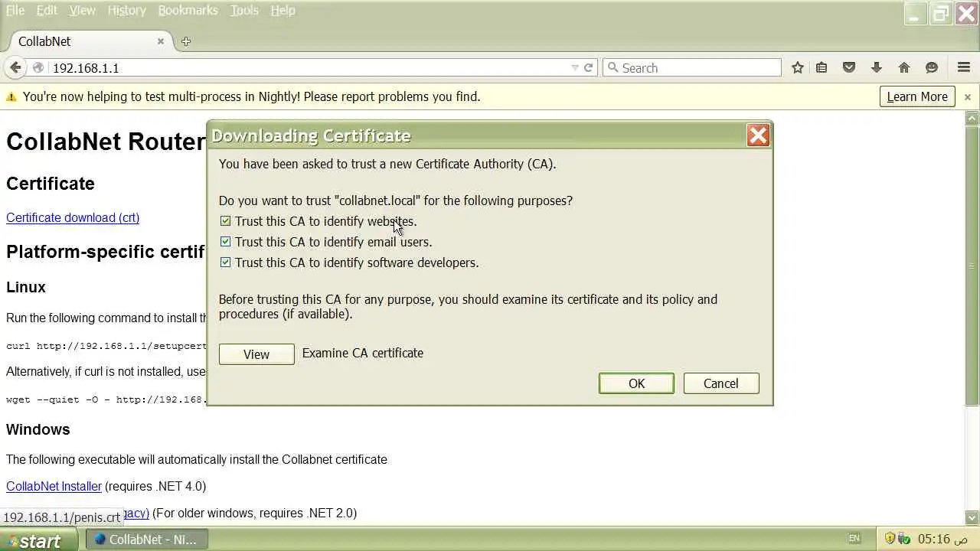This screenshot has width=980, height=551.
Task: Show bookmarks list icon
Action: (x=822, y=68)
